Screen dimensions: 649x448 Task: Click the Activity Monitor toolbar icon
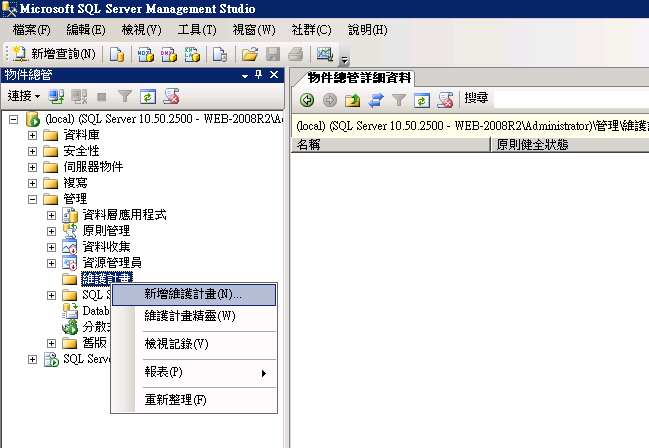325,54
